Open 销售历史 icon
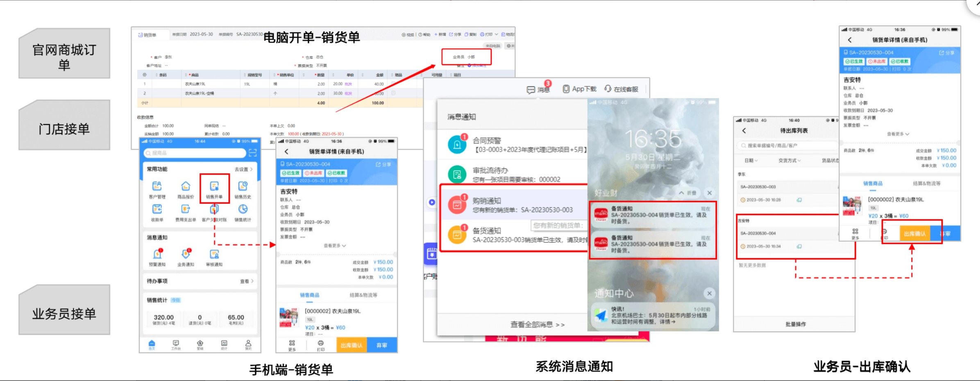 pos(243,188)
